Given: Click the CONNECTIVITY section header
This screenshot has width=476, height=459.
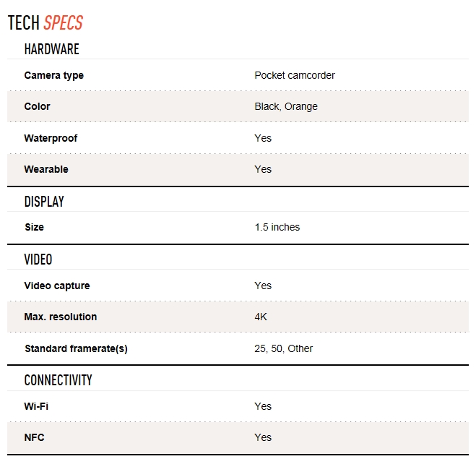Looking at the screenshot, I should click(58, 380).
